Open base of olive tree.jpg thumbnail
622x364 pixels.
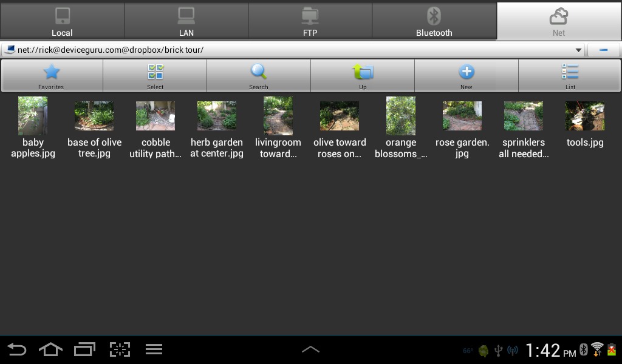tap(94, 116)
